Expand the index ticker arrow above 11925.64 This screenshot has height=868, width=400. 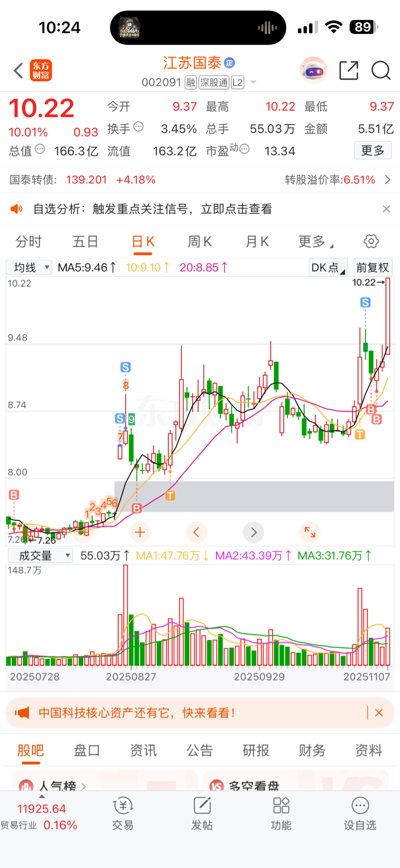click(42, 797)
